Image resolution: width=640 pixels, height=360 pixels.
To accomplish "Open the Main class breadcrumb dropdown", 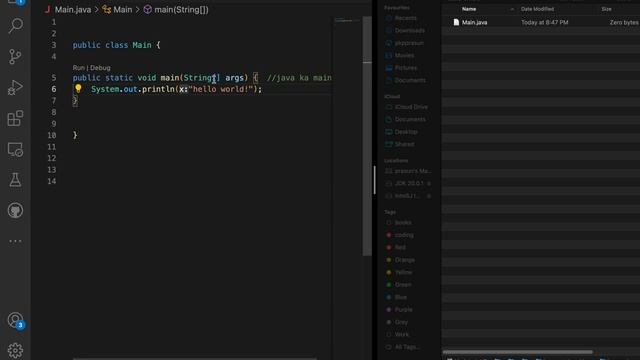I will coord(122,9).
